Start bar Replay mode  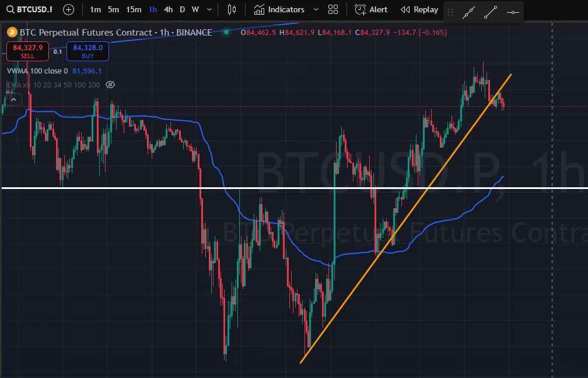(419, 9)
